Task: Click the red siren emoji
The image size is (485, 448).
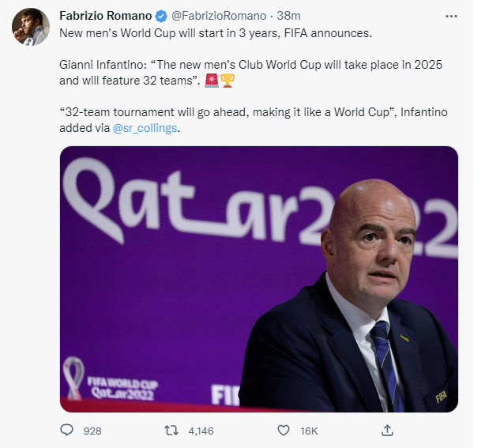Action: tap(212, 81)
